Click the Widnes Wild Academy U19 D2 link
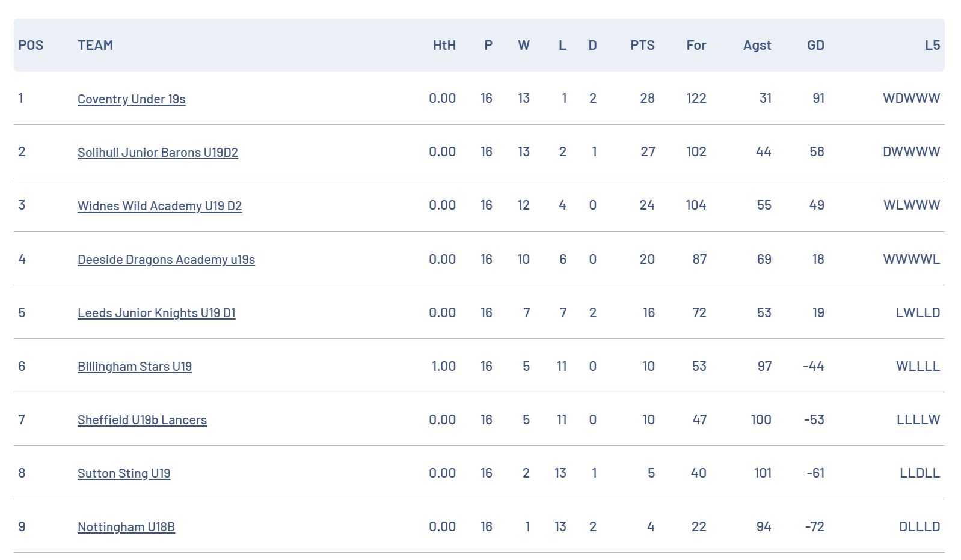The height and width of the screenshot is (560, 961). tap(159, 206)
